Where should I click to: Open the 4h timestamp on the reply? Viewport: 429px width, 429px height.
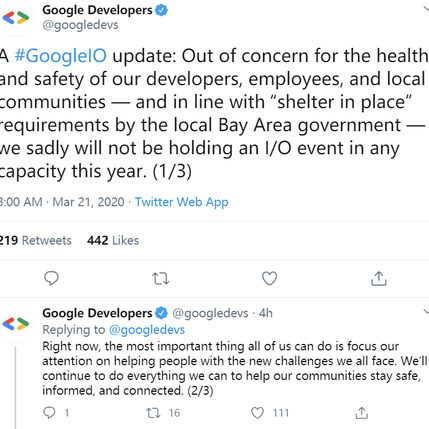pos(266,313)
